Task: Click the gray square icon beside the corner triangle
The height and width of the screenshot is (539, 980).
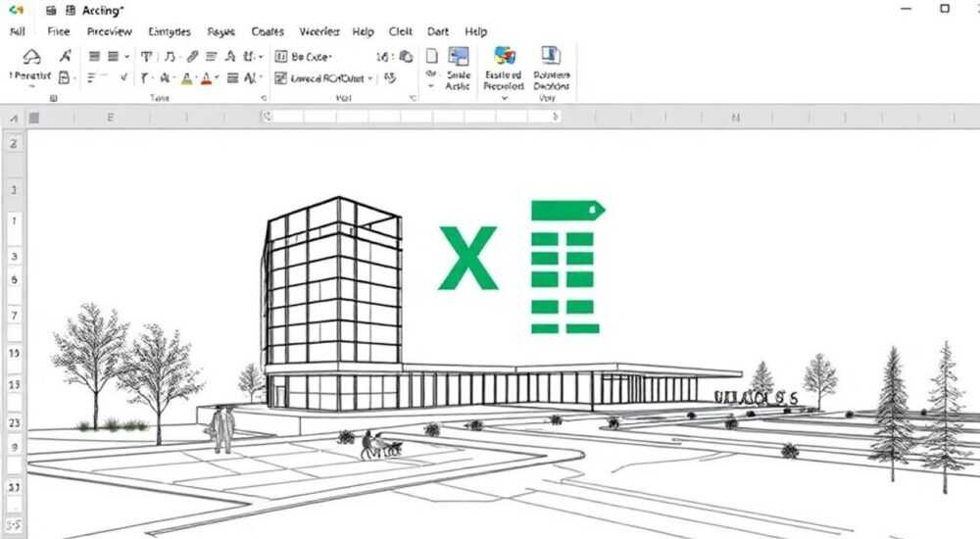Action: [x=34, y=118]
